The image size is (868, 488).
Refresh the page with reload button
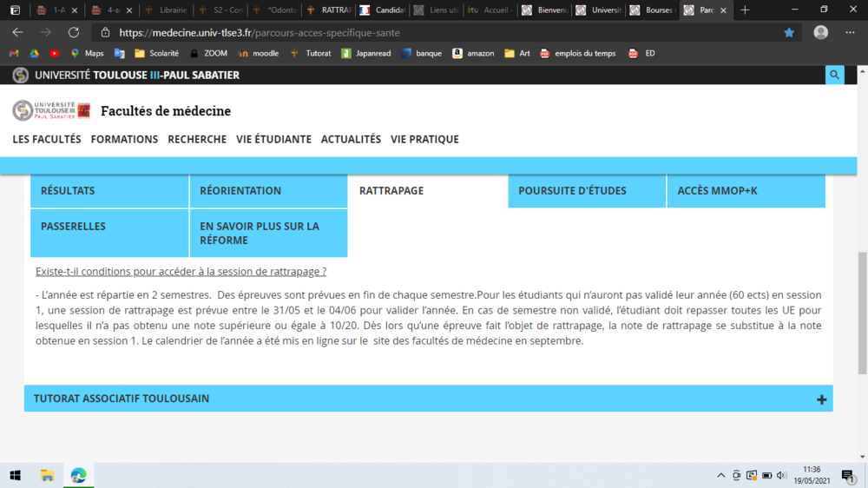point(74,32)
